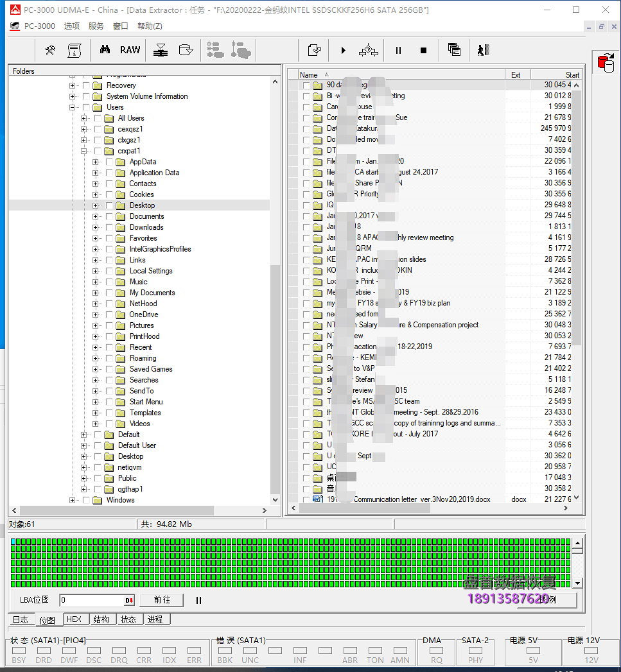This screenshot has width=621, height=672.
Task: Check the Pictures folder checkbox
Action: 109,325
